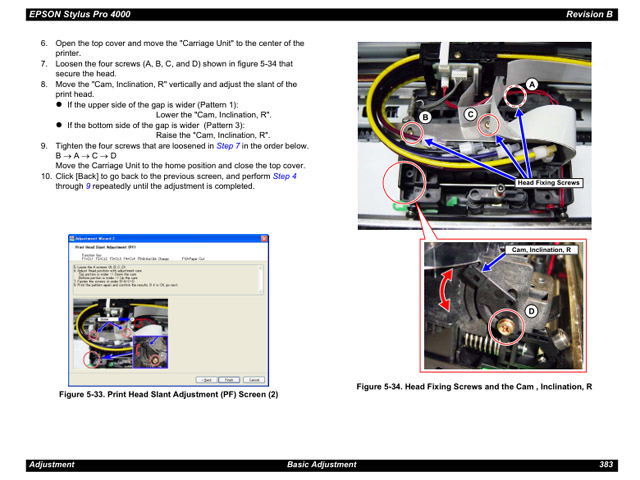
Task: Click the blue '9' step link
Action: pos(88,186)
